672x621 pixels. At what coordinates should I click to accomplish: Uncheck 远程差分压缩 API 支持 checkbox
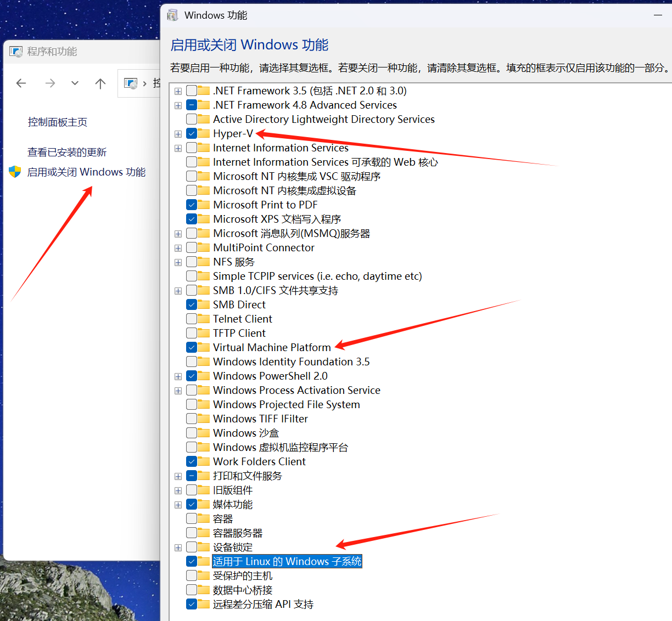tap(192, 604)
